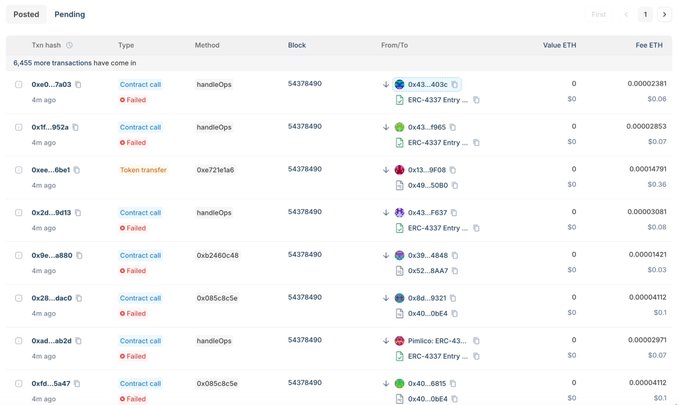Copy transaction hash 0xad...ab2d
This screenshot has width=679, height=405.
coord(79,341)
